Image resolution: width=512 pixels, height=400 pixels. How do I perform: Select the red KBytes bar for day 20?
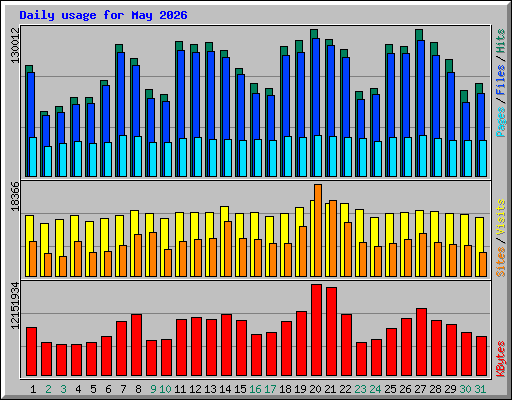[x=316, y=330]
